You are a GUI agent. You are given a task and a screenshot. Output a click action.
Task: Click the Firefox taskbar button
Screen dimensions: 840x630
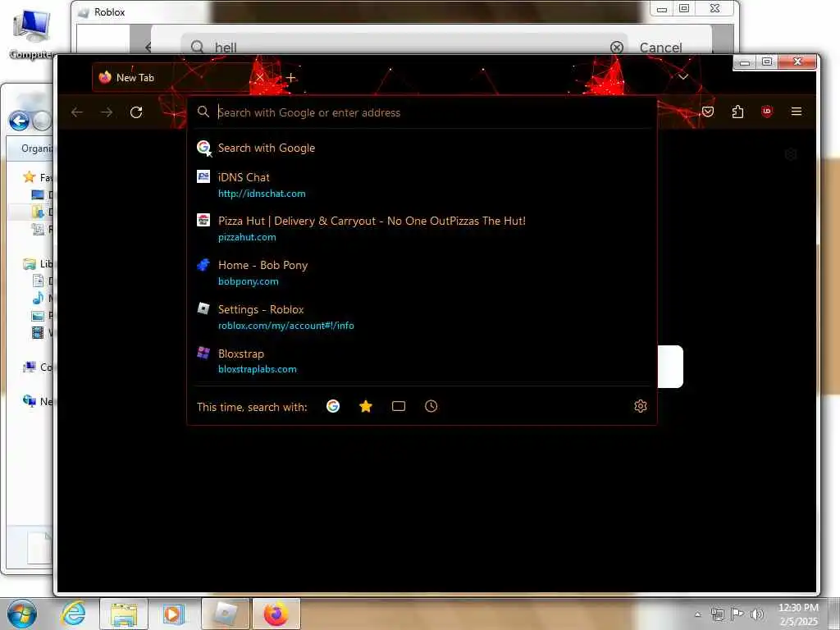click(x=276, y=614)
